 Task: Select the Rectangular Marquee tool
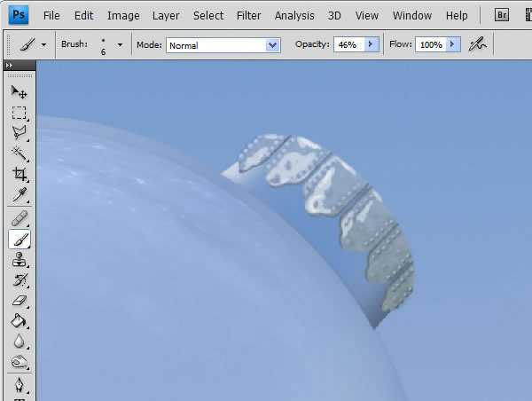pyautogui.click(x=19, y=113)
